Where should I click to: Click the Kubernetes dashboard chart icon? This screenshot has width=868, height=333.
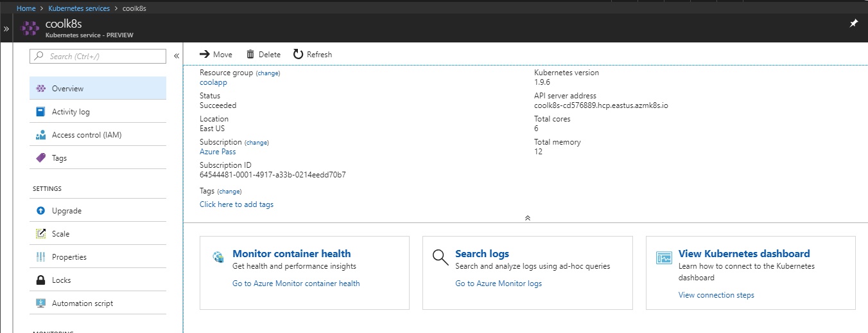pyautogui.click(x=664, y=258)
